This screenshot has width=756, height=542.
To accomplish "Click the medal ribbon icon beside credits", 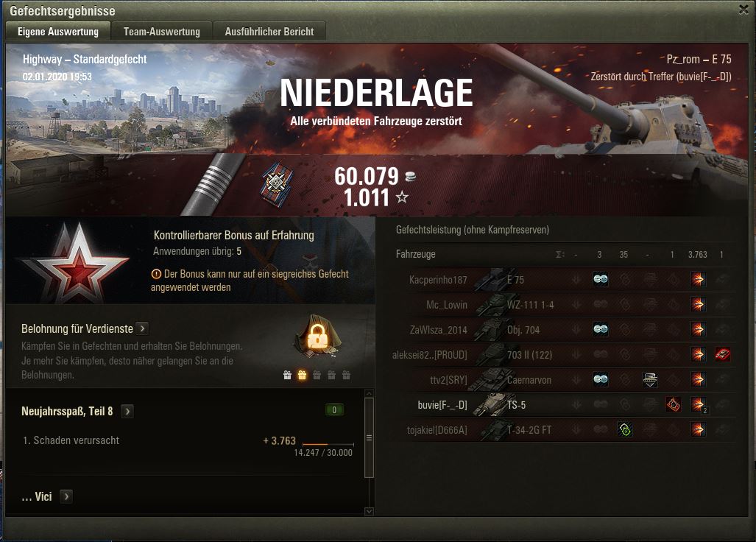I will (x=276, y=185).
